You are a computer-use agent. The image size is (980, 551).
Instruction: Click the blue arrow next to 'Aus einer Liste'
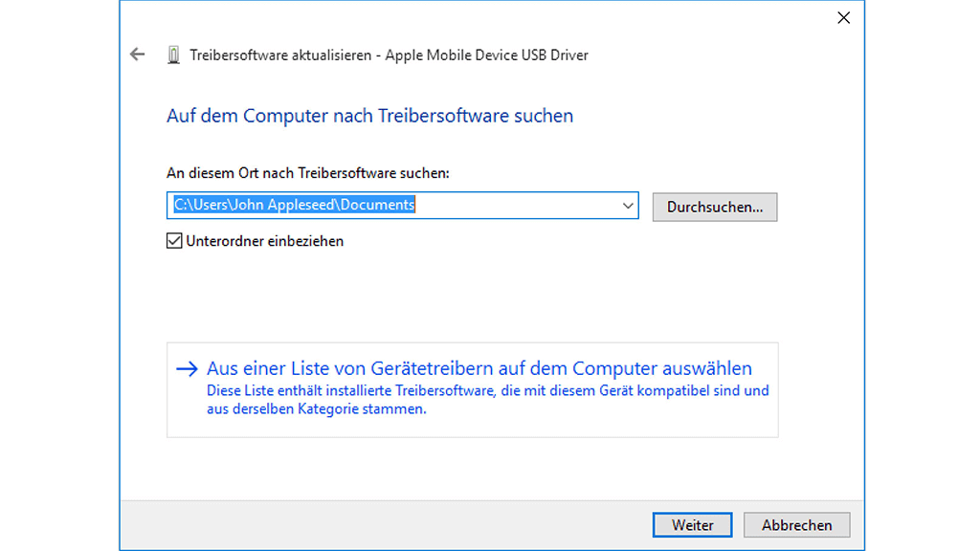[x=187, y=369]
